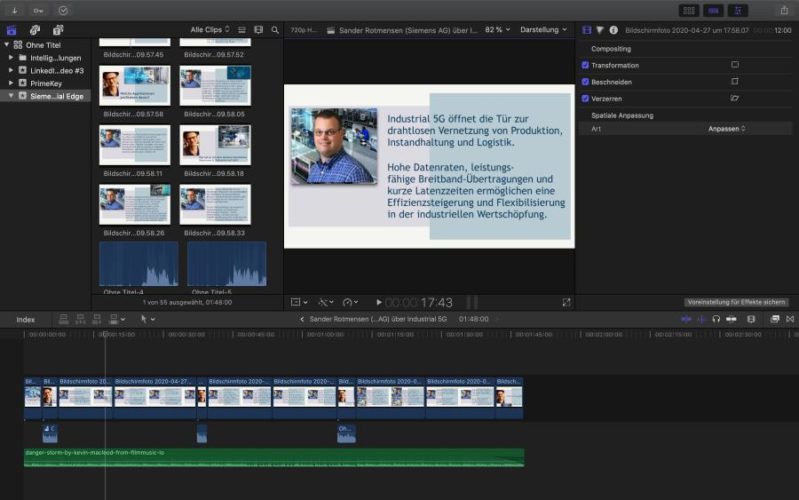This screenshot has height=500, width=799.
Task: Uncheck the Verzerren checkbox
Action: tap(585, 98)
